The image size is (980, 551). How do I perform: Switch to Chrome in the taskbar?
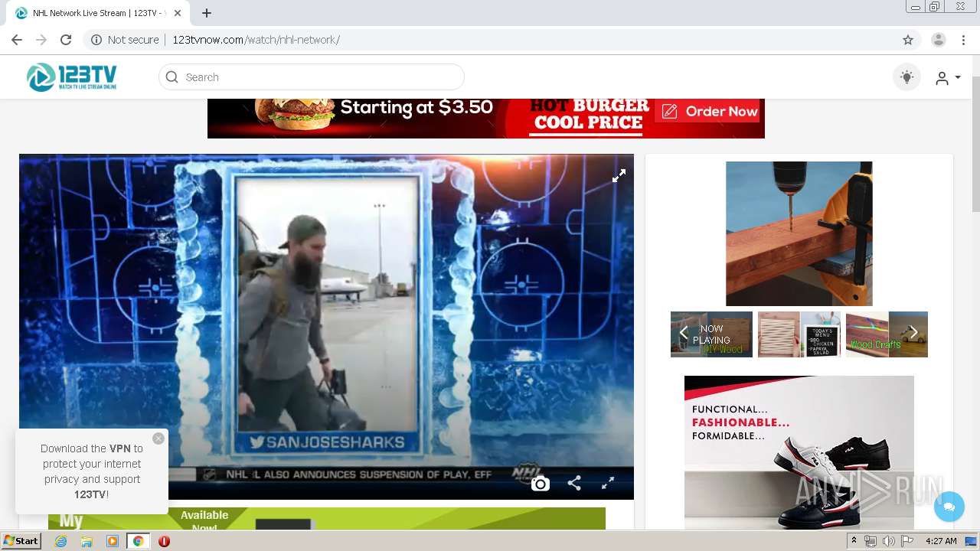pyautogui.click(x=138, y=541)
